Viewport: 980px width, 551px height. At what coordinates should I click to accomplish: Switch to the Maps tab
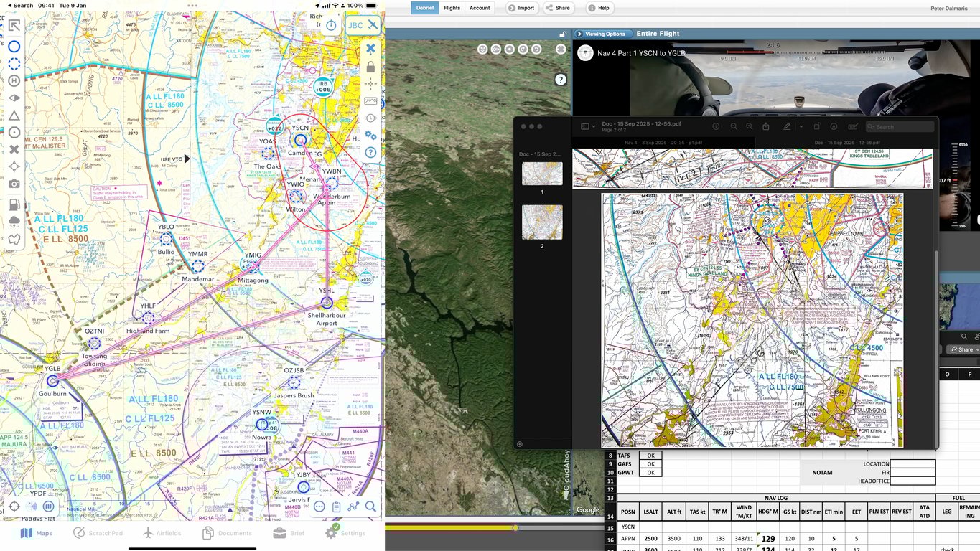(x=37, y=533)
